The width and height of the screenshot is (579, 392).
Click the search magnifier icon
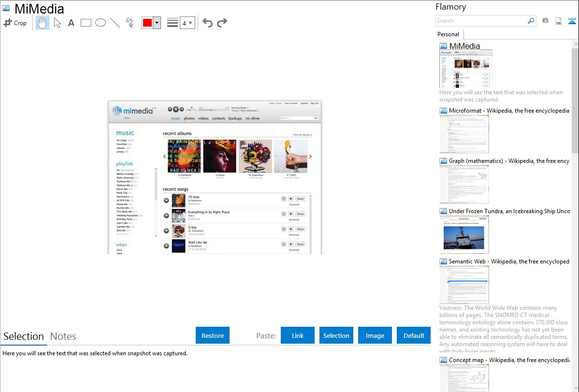tap(531, 21)
